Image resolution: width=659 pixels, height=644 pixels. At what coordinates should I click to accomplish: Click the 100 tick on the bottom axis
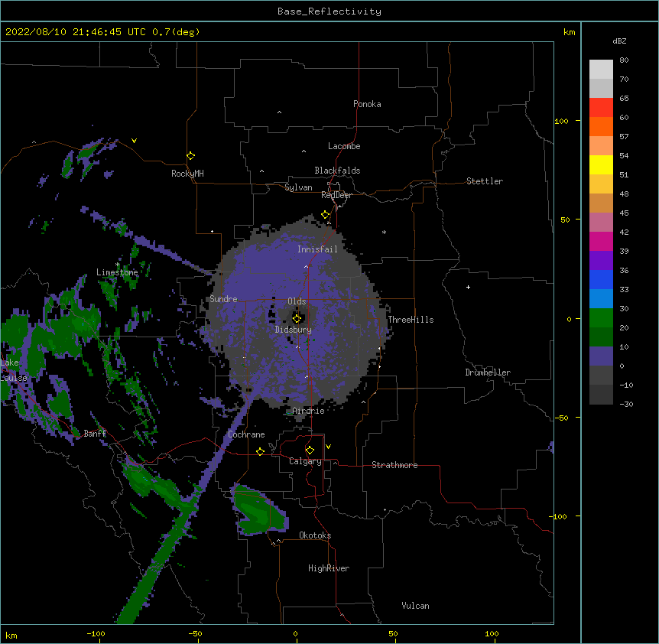[492, 633]
